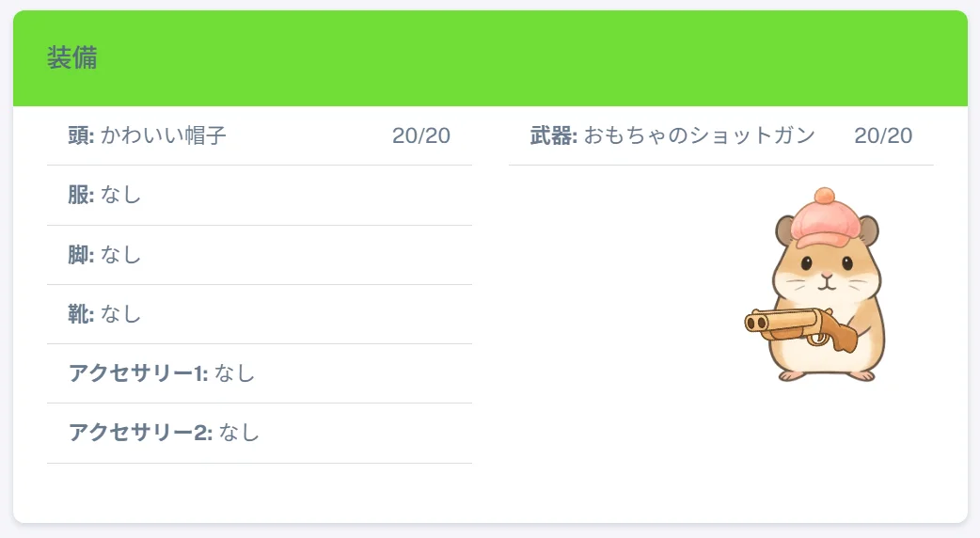The height and width of the screenshot is (538, 980).
Task: Click the 頭: label
Action: 81,135
